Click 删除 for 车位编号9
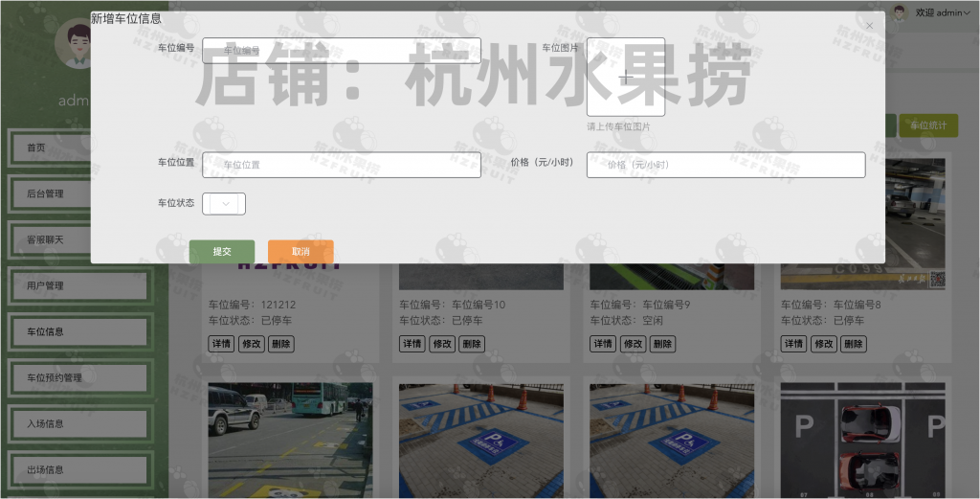This screenshot has height=499, width=980. [662, 344]
